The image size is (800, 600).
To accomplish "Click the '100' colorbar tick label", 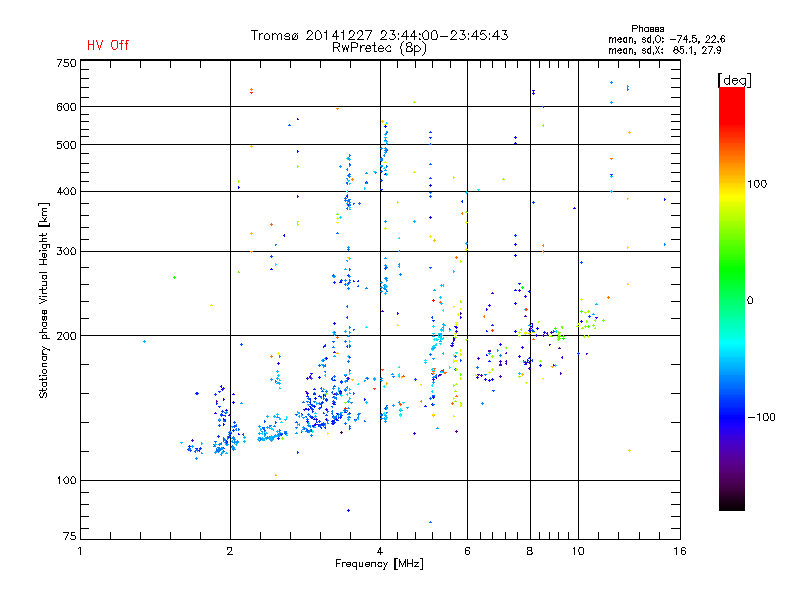I will 757,184.
